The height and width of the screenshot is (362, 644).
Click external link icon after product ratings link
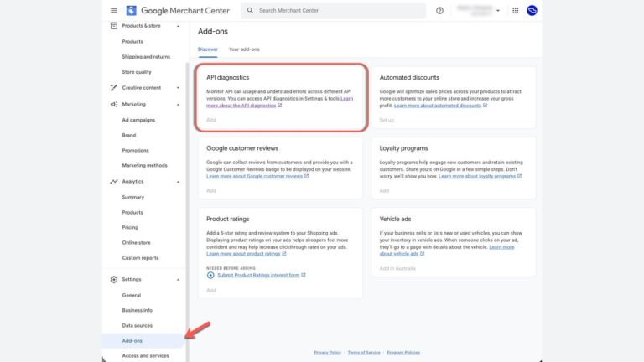pos(283,254)
